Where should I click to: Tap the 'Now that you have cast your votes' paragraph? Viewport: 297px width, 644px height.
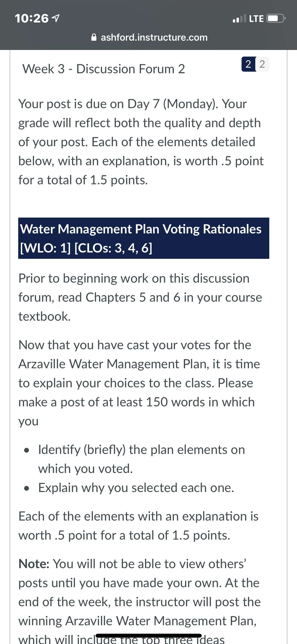pyautogui.click(x=139, y=383)
